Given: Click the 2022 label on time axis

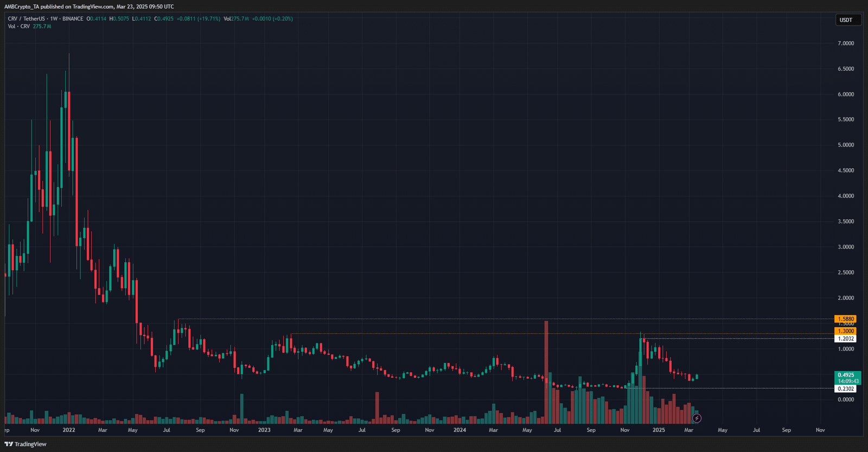Looking at the screenshot, I should [69, 430].
